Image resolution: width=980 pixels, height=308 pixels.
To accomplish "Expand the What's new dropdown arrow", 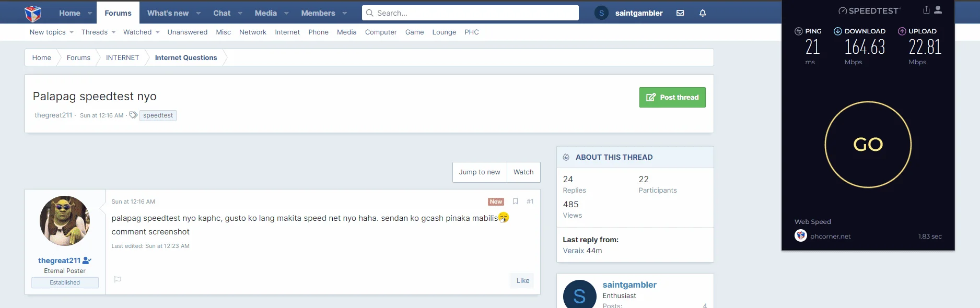I will click(x=199, y=14).
